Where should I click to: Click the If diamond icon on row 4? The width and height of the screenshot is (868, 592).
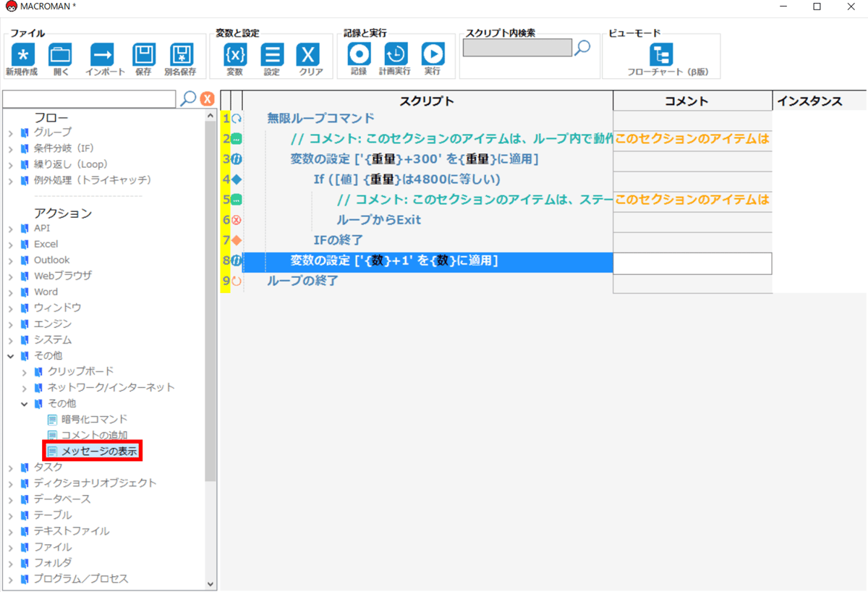click(x=237, y=179)
